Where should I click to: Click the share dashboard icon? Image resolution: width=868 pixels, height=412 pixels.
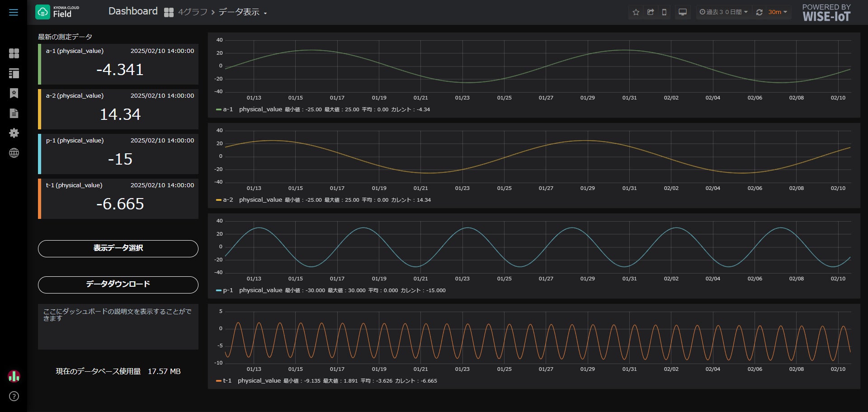[x=651, y=12]
